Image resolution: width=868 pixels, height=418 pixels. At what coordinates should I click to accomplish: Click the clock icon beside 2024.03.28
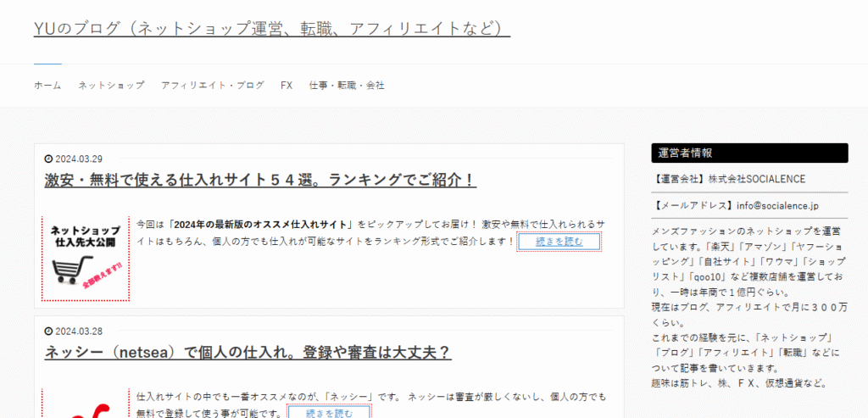click(x=48, y=332)
